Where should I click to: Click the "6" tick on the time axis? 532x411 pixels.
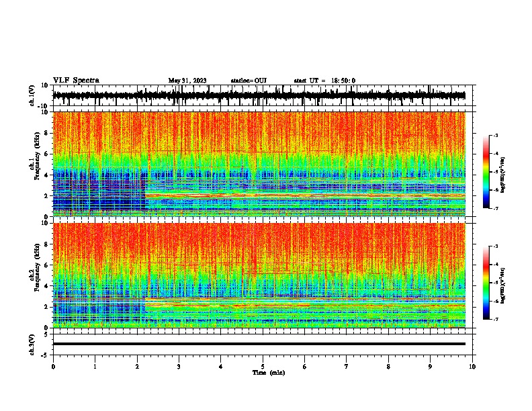tap(304, 367)
